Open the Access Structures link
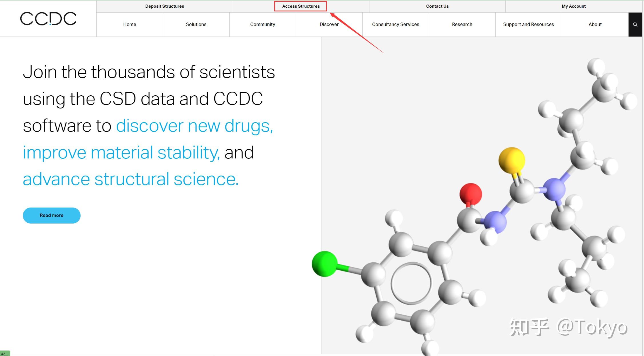This screenshot has width=644, height=356. point(301,6)
